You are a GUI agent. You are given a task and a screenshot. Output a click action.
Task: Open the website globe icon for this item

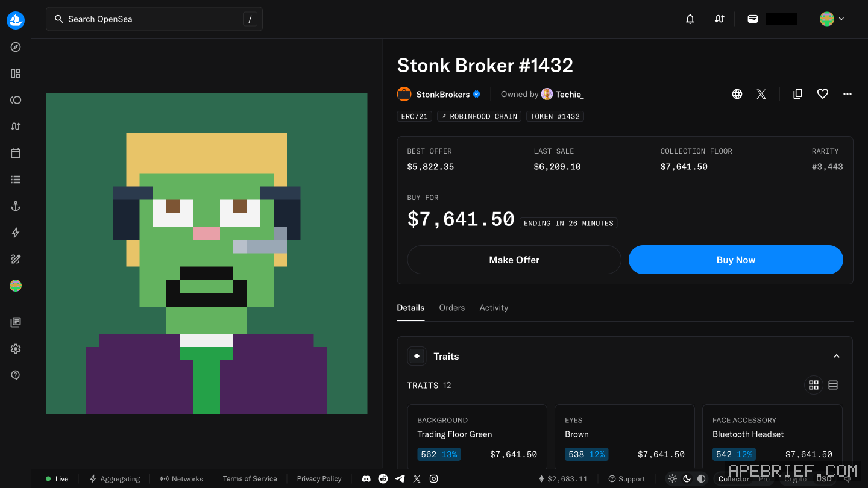(x=737, y=94)
